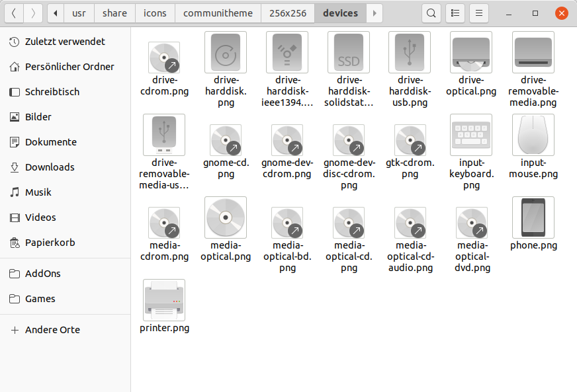Select drive-optical.png file icon
This screenshot has width=577, height=392.
click(471, 52)
